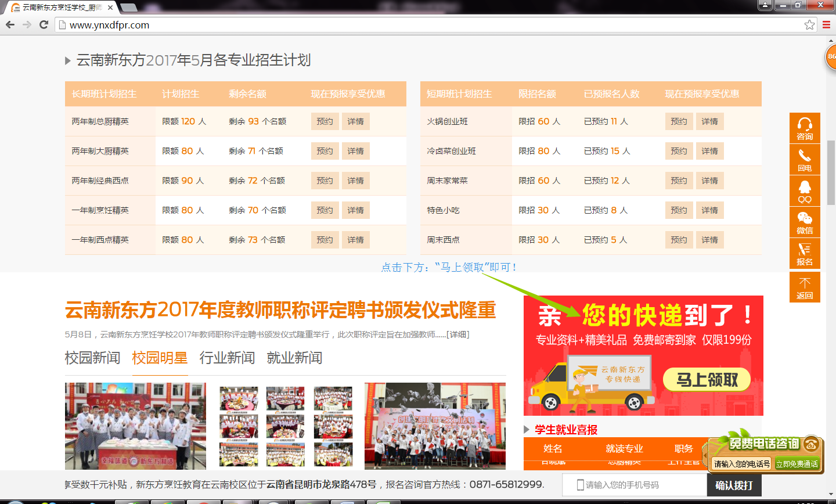The width and height of the screenshot is (836, 504).
Task: Open the QQ chat icon
Action: (x=805, y=190)
